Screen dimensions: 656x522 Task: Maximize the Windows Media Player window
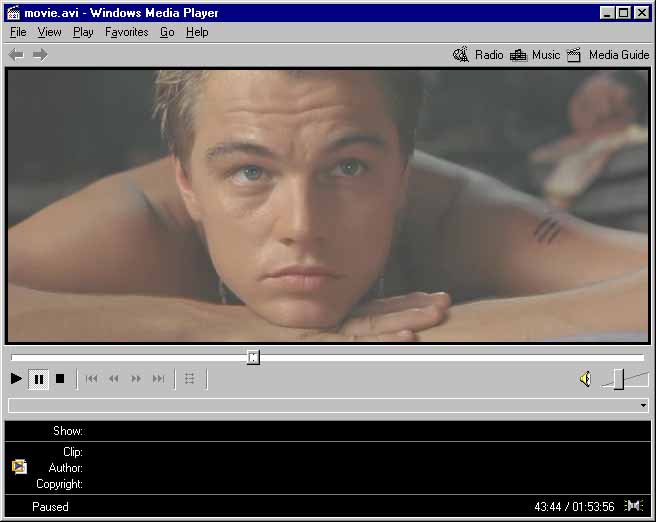coord(623,13)
